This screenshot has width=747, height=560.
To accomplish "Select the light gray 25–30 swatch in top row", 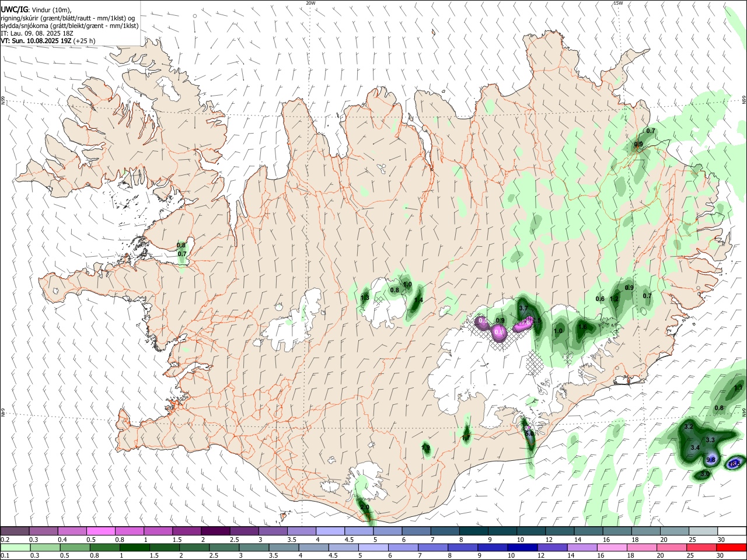I will click(x=703, y=531).
